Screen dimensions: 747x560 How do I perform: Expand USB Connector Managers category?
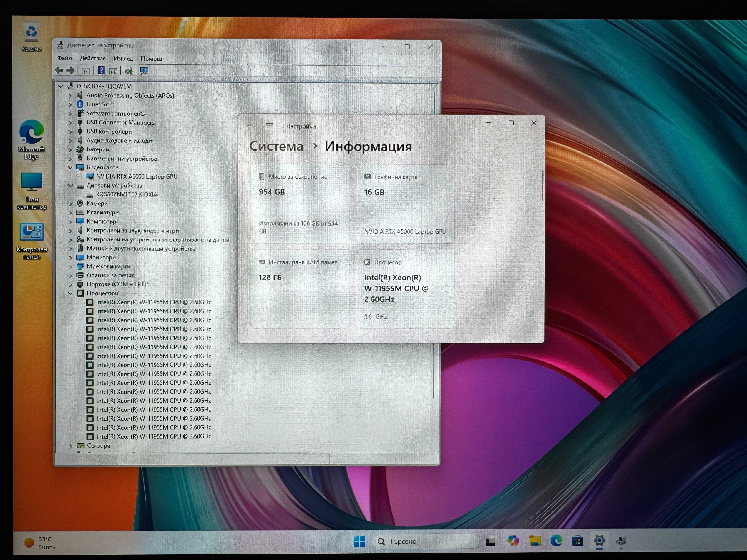(70, 123)
